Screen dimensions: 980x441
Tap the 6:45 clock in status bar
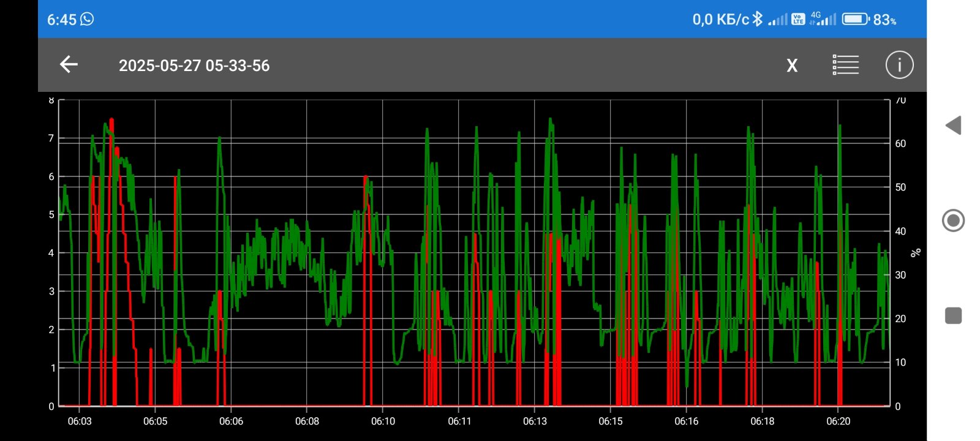coord(62,20)
